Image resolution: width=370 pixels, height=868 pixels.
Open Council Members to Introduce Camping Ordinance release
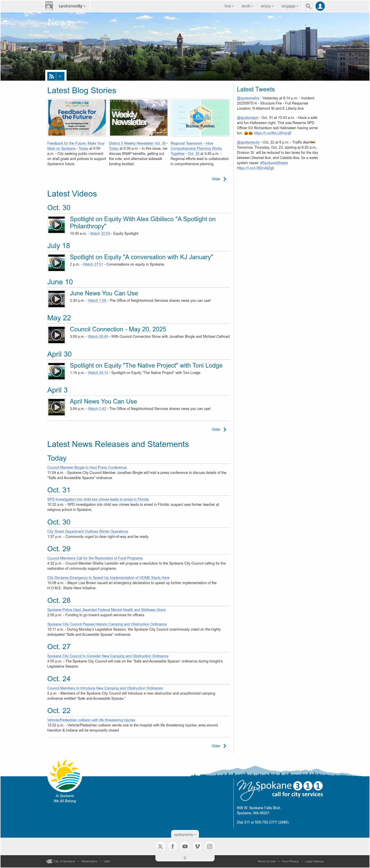click(x=105, y=688)
